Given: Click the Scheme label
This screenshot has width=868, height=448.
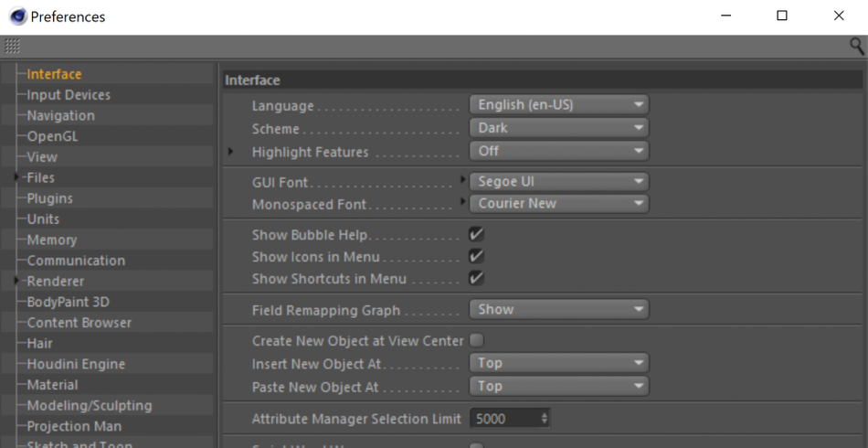Looking at the screenshot, I should 276,129.
